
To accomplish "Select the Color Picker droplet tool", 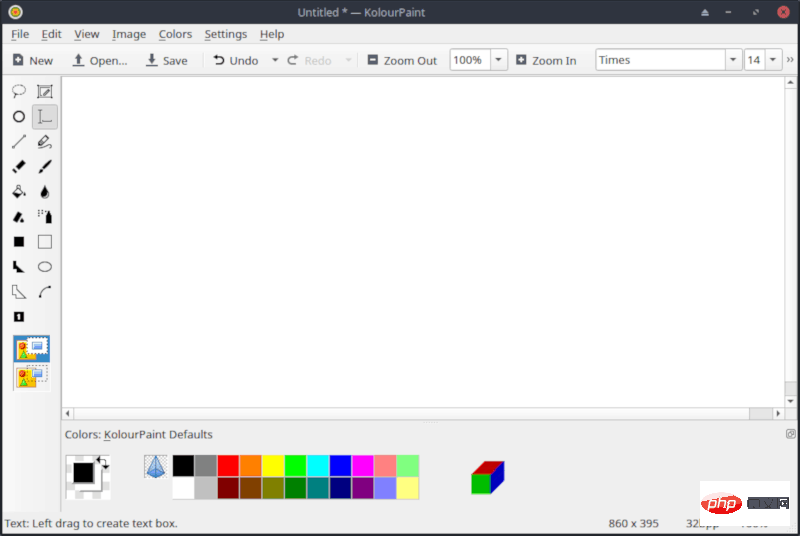I will click(45, 192).
